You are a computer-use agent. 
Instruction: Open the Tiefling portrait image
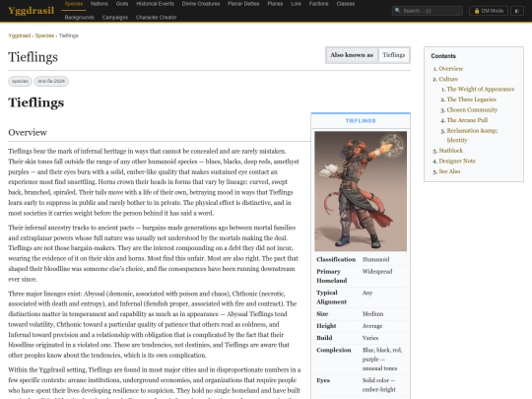coord(361,191)
